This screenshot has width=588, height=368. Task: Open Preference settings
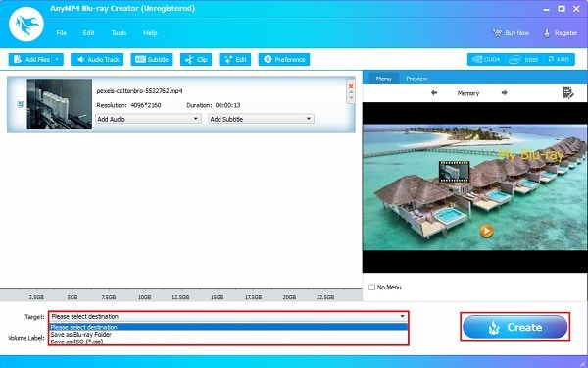[284, 59]
